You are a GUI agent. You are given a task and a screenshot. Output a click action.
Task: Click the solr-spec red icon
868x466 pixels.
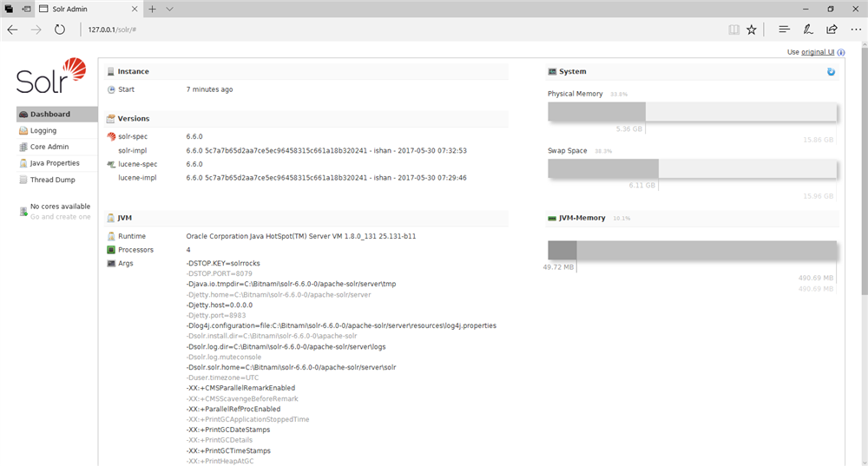click(111, 137)
